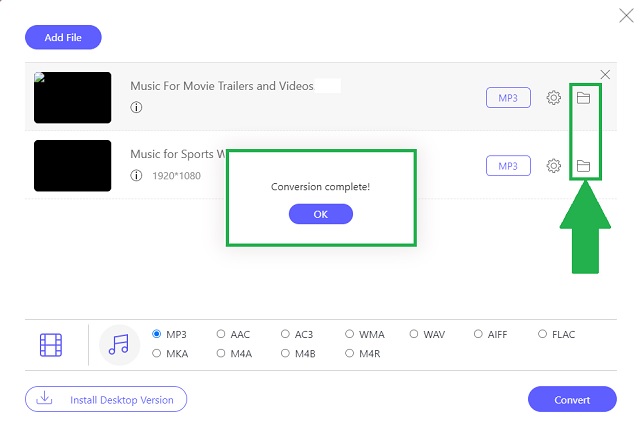640x435 pixels.
Task: Open output folder for Movie Trailers file
Action: click(583, 98)
